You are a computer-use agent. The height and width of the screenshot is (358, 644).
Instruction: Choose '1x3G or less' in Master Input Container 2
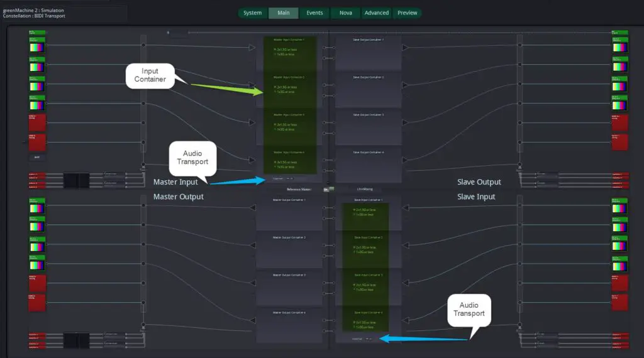click(x=284, y=92)
